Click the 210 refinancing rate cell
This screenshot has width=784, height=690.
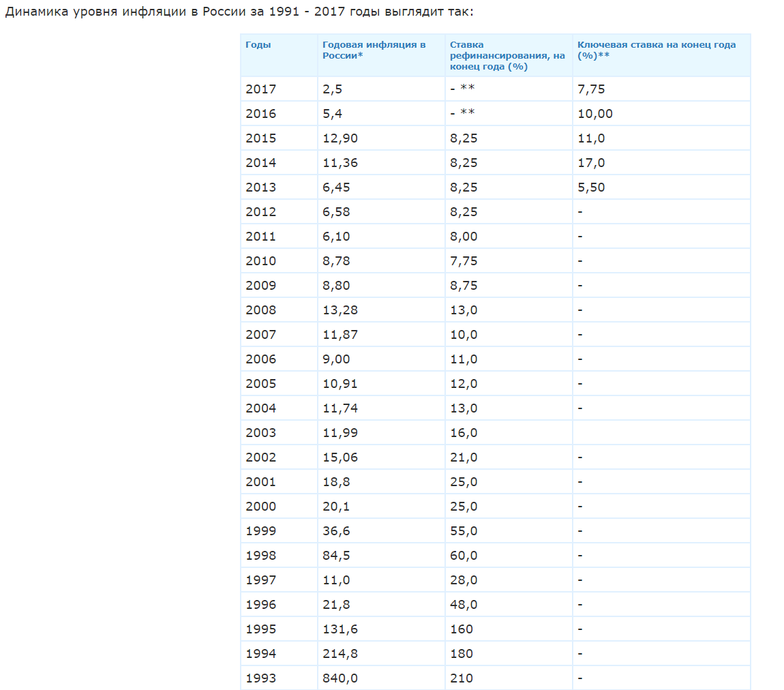click(x=462, y=678)
